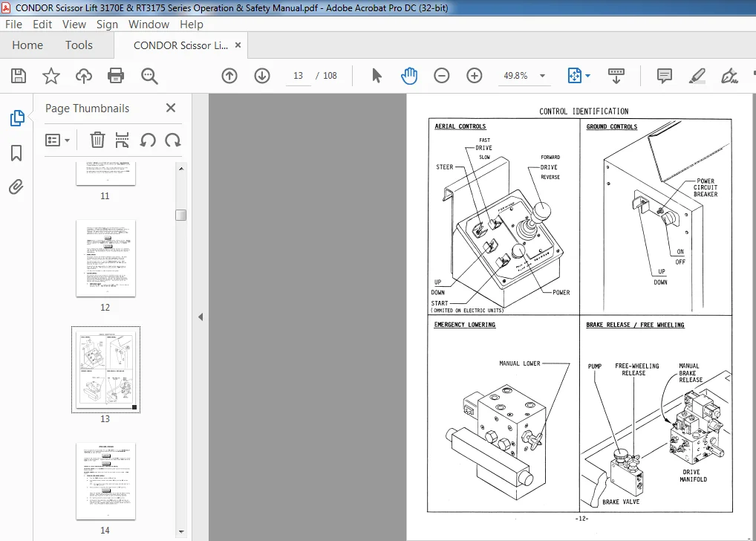The width and height of the screenshot is (756, 541).
Task: Open the Help menu
Action: [192, 24]
